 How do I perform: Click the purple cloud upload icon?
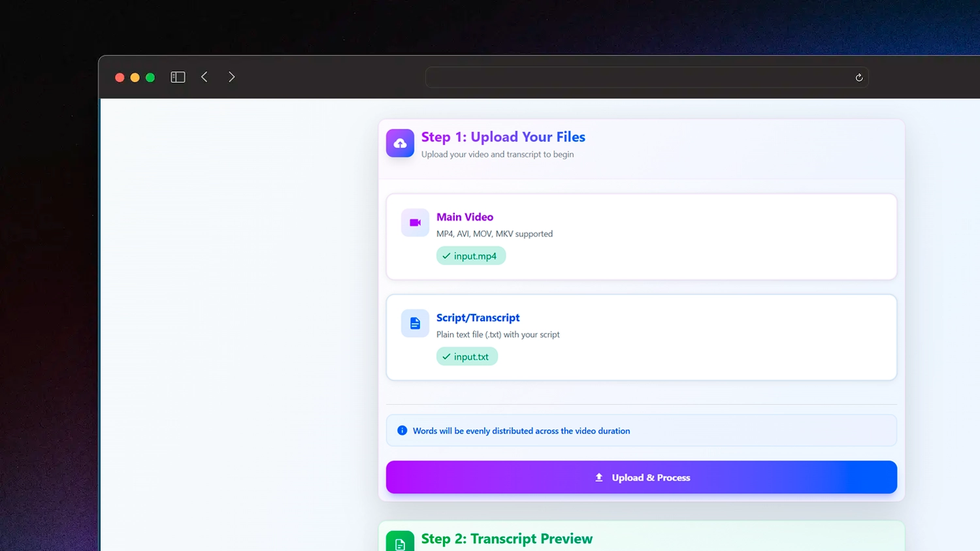(400, 143)
